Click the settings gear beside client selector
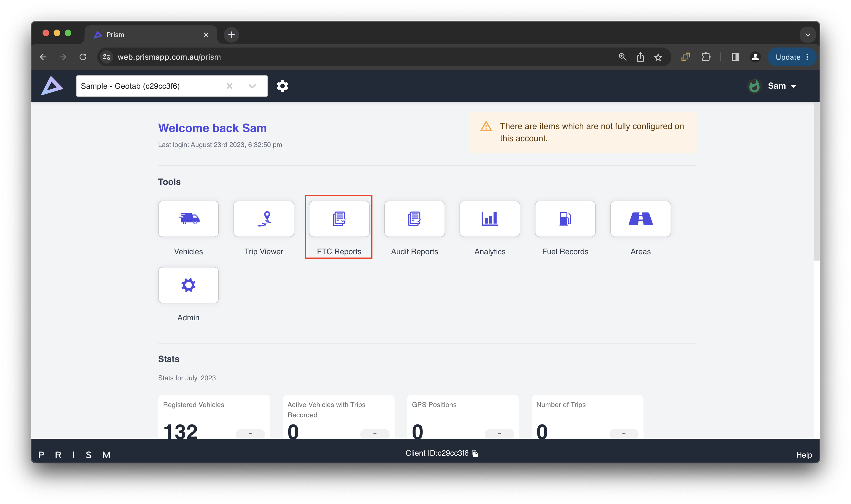This screenshot has height=504, width=851. click(x=282, y=86)
